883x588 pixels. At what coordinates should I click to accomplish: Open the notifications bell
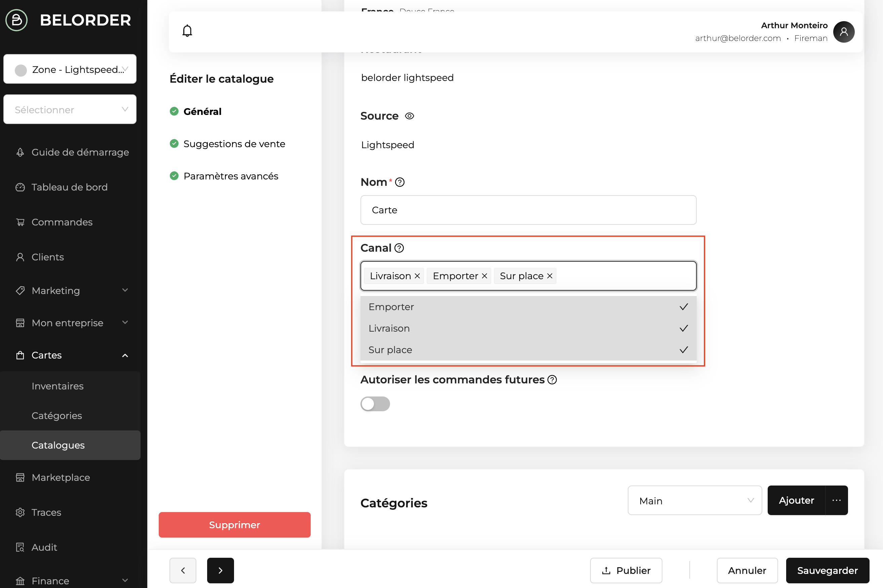point(187,31)
